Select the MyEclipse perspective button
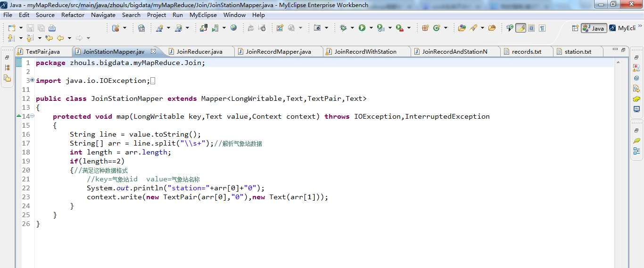The height and width of the screenshot is (268, 644). (x=622, y=28)
